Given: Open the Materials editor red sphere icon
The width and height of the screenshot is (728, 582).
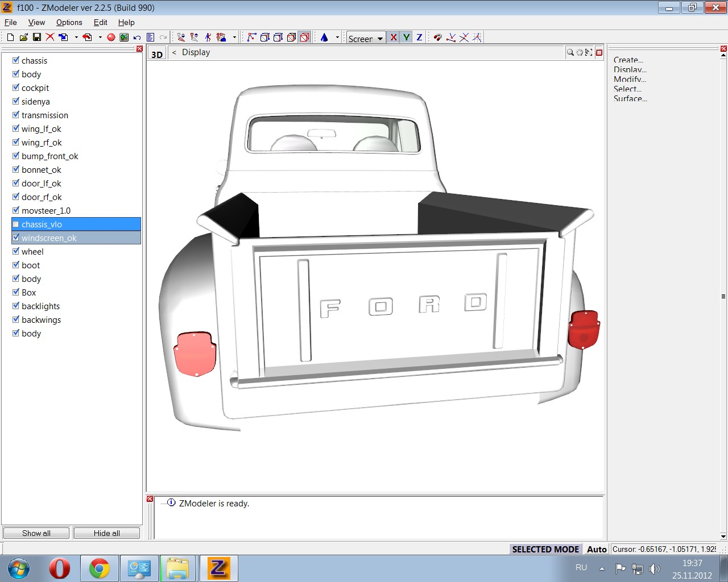Looking at the screenshot, I should click(x=111, y=38).
